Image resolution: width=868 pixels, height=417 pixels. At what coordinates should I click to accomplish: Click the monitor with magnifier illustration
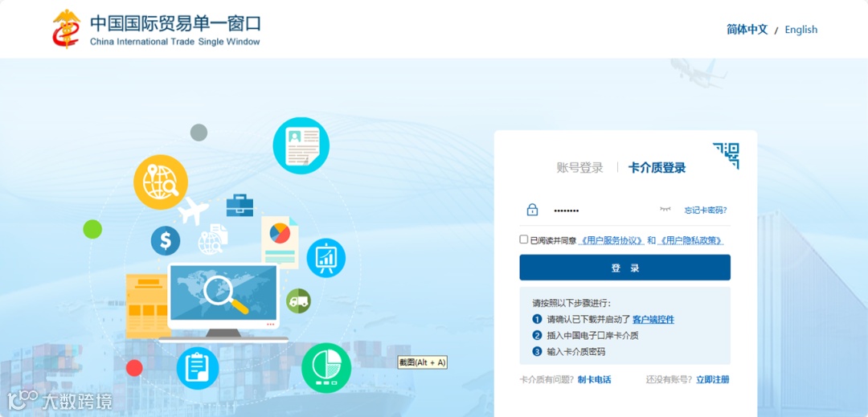pyautogui.click(x=223, y=302)
